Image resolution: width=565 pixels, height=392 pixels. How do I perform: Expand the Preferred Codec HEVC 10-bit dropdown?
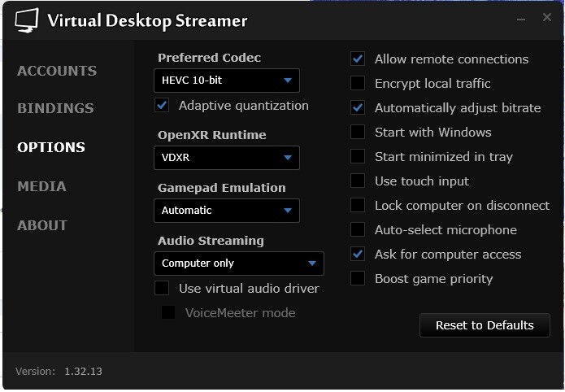[x=227, y=81]
